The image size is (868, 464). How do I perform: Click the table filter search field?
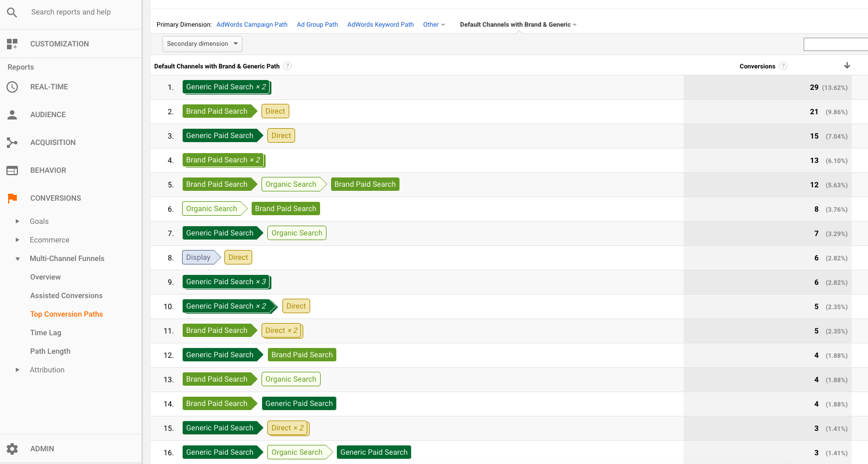(835, 44)
